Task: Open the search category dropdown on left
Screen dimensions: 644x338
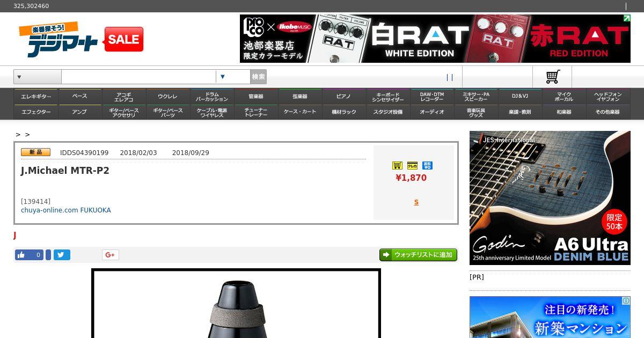Action: (38, 77)
